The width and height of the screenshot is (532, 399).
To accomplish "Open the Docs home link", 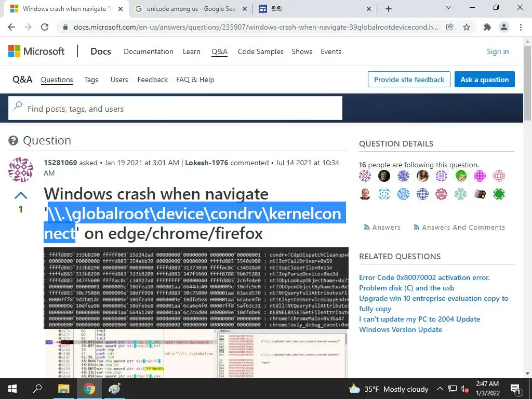I will tap(100, 51).
